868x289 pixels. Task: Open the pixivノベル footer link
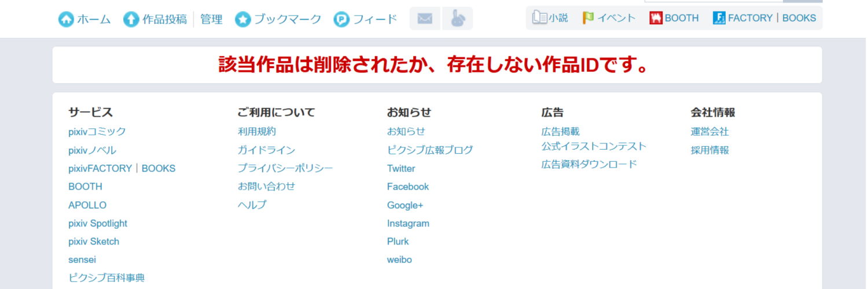click(93, 150)
